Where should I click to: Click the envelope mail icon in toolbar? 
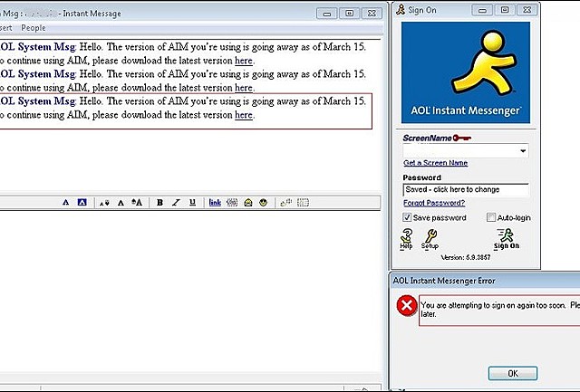tap(247, 203)
